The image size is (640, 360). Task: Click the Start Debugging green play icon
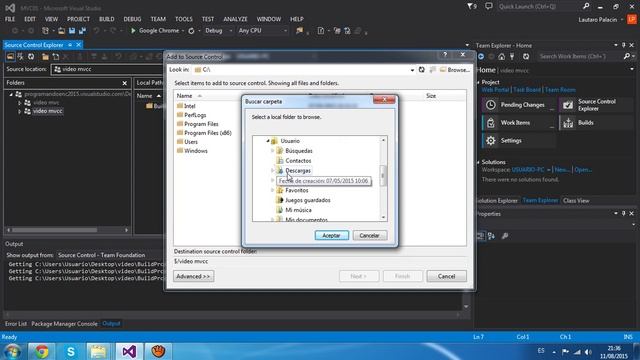click(133, 31)
